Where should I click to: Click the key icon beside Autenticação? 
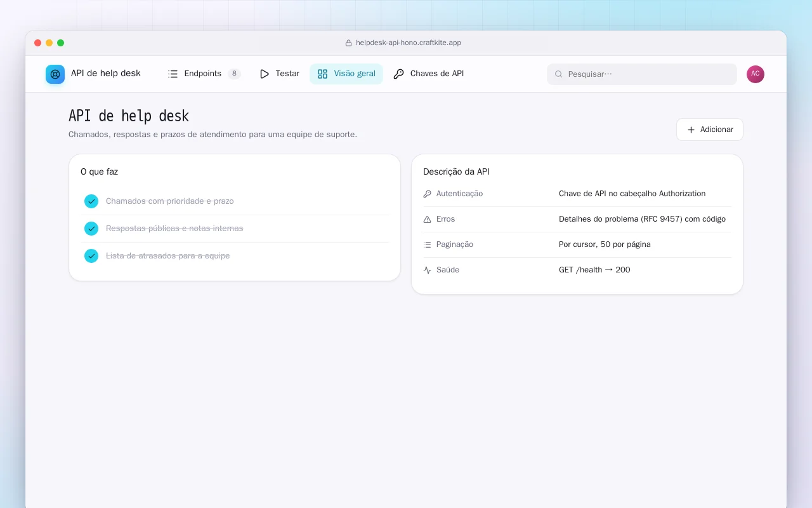coord(428,194)
